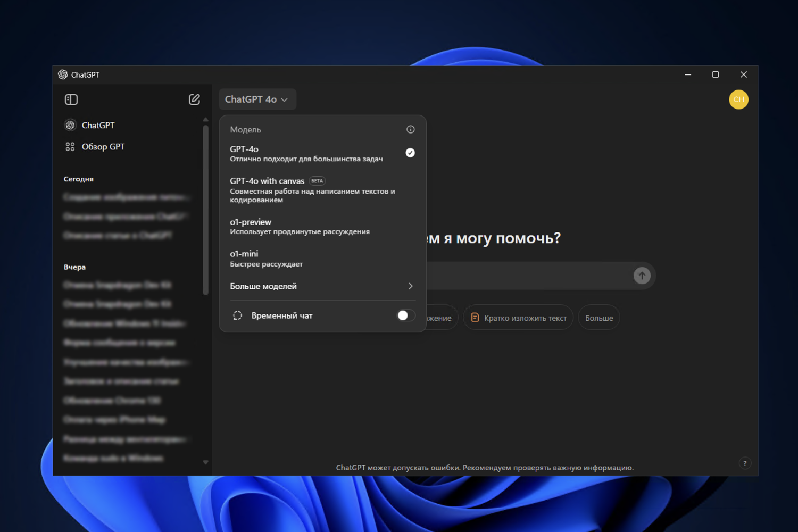Viewport: 798px width, 532px height.
Task: Enable the Временный чат toggle switch
Action: pyautogui.click(x=406, y=315)
